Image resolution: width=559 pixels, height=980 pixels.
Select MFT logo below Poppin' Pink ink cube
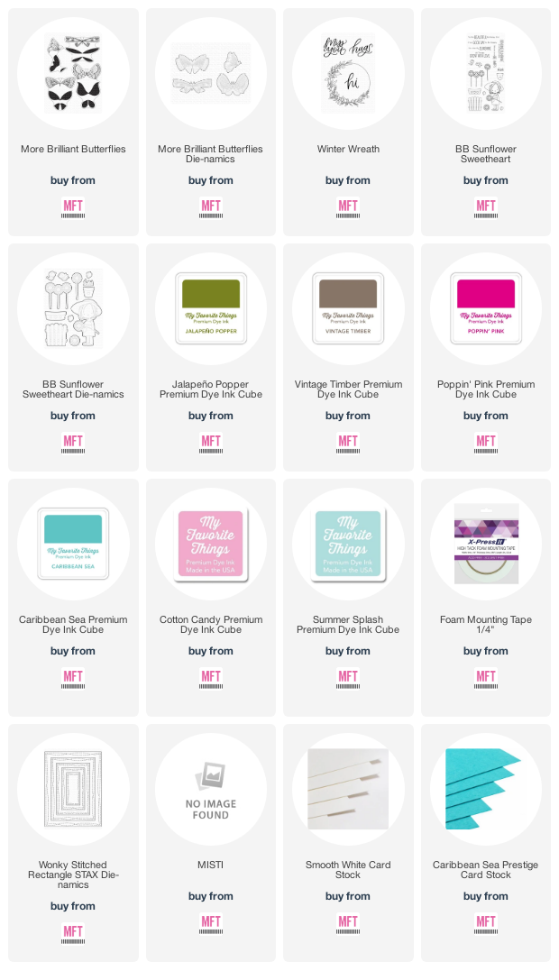tap(486, 444)
